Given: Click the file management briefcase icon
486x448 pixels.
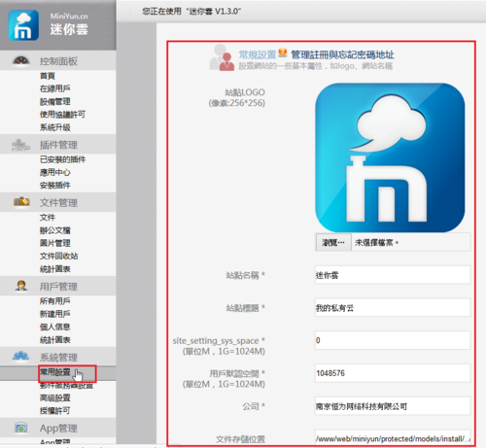Looking at the screenshot, I should tap(21, 202).
